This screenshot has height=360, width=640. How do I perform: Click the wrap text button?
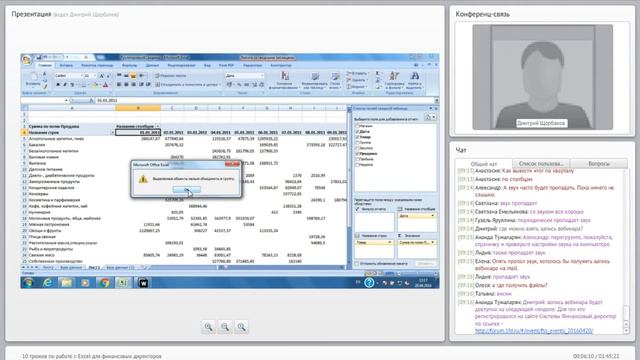coord(171,76)
